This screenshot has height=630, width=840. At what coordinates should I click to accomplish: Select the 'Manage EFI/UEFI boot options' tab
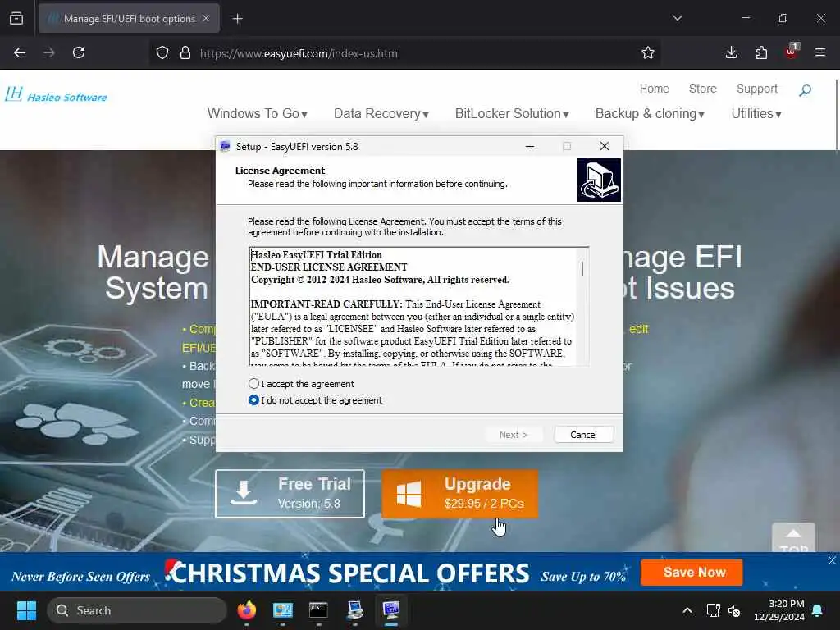click(129, 18)
